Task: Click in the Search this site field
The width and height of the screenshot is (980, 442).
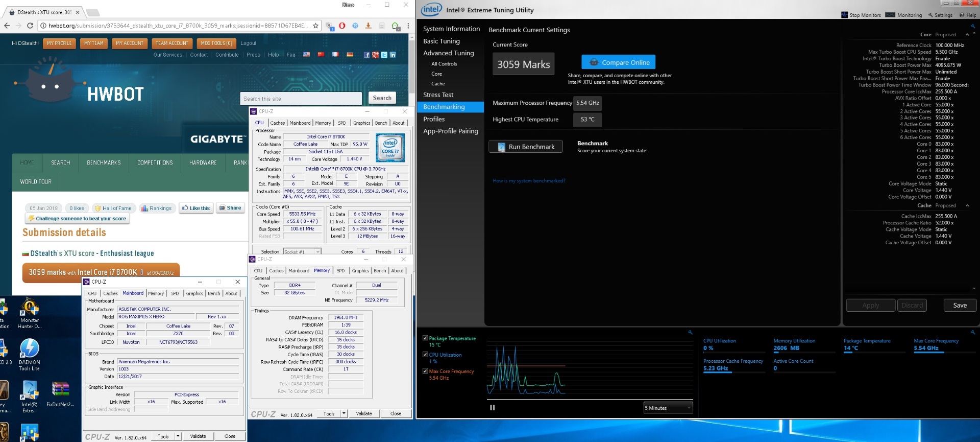Action: coord(301,99)
